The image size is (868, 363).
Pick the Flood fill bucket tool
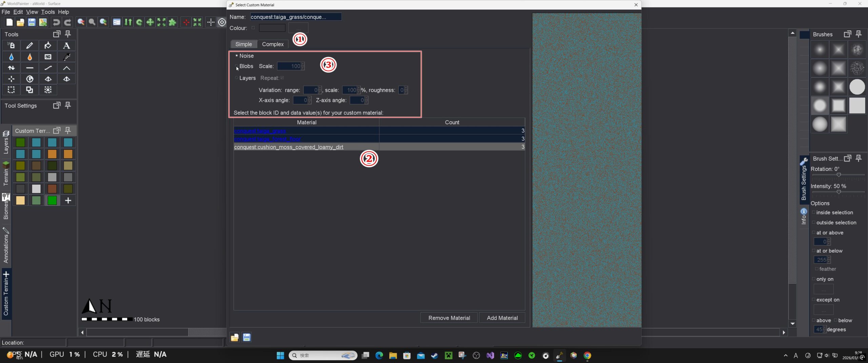pyautogui.click(x=48, y=45)
